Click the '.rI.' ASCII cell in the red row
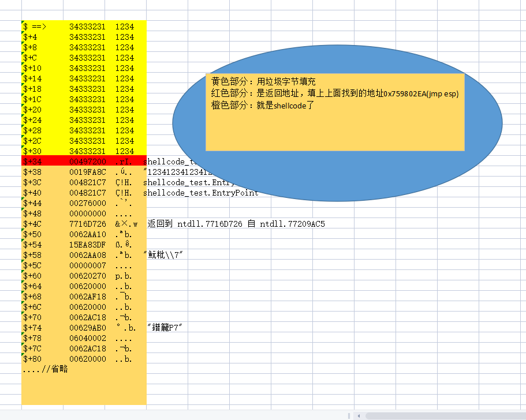The image size is (526, 420). click(x=124, y=162)
